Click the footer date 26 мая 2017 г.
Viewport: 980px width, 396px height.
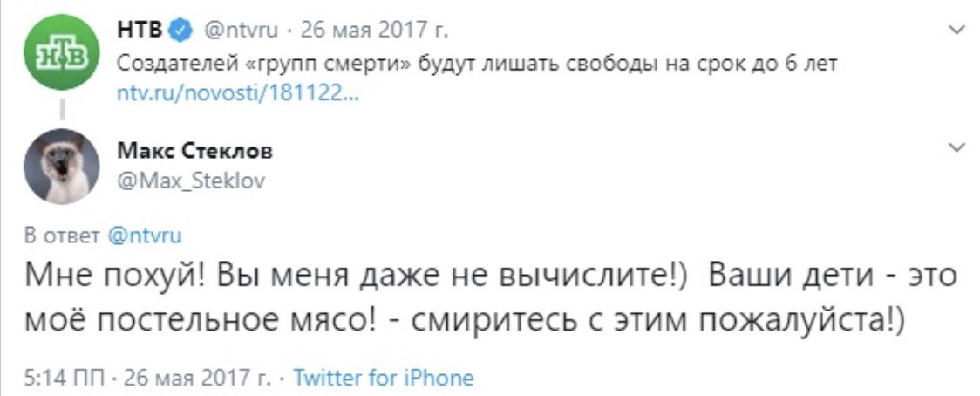(198, 378)
